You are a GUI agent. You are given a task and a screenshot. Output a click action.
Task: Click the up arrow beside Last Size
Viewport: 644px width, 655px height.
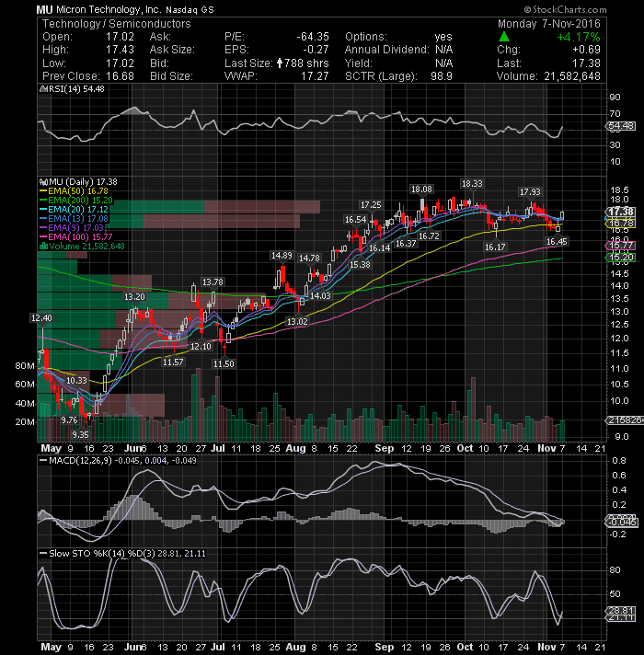click(x=280, y=63)
